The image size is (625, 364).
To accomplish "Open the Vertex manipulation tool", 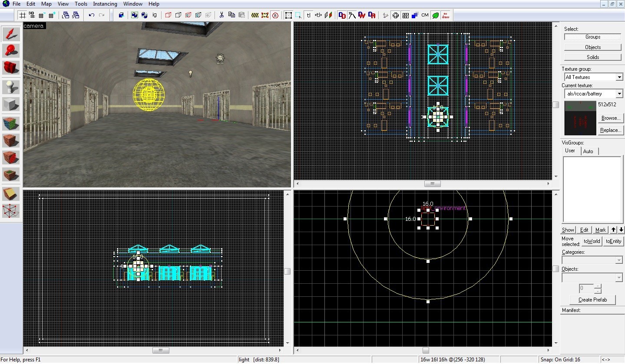I will point(11,210).
